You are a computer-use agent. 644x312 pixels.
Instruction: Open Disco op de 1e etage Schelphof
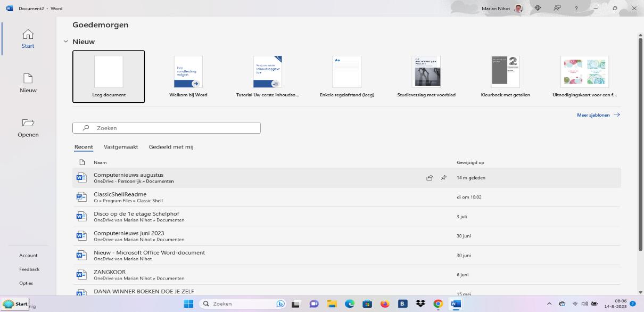[346, 217]
